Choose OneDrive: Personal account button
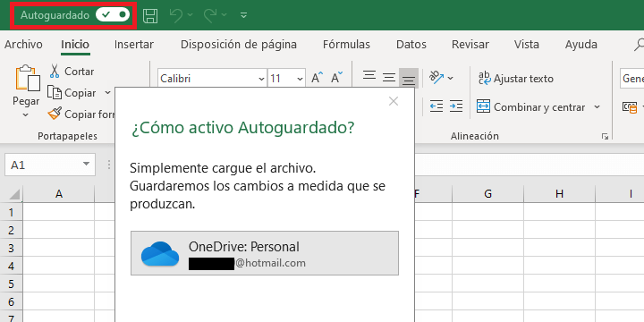 265,253
